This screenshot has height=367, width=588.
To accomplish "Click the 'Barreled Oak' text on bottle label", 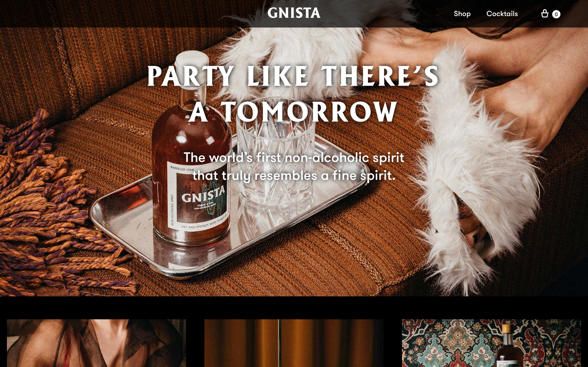I will 182,169.
